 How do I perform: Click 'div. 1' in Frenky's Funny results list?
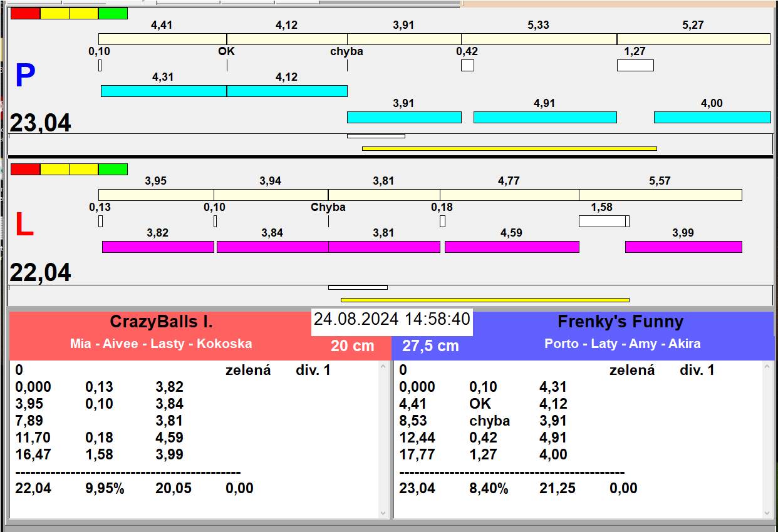click(697, 370)
